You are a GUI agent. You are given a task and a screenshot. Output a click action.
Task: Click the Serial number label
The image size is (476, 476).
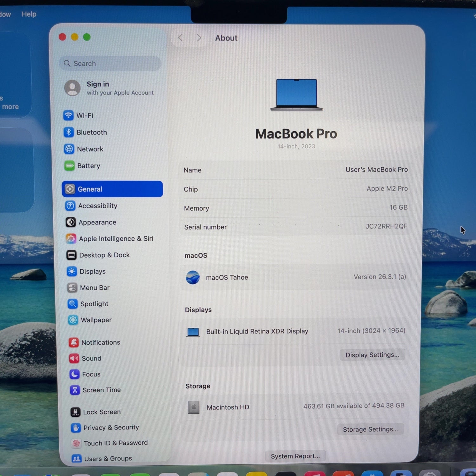pos(205,227)
